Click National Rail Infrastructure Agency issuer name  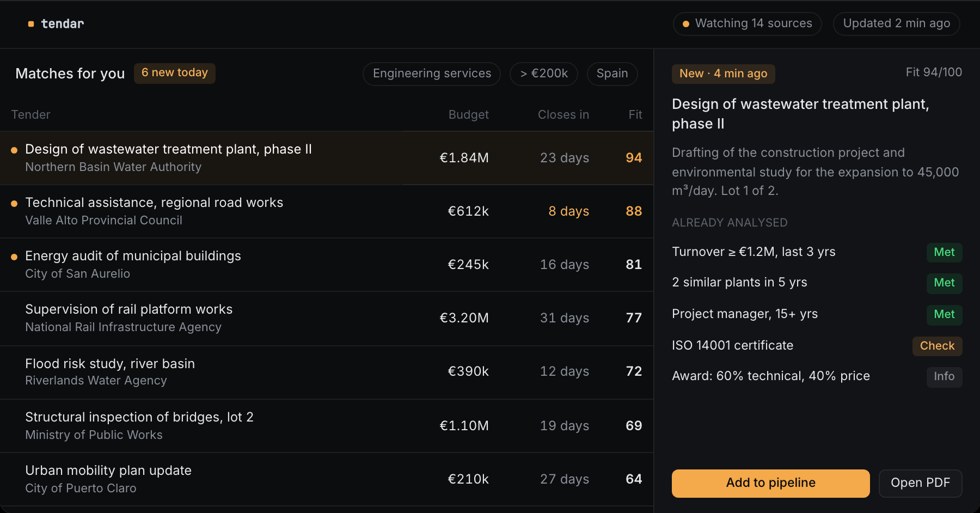124,327
